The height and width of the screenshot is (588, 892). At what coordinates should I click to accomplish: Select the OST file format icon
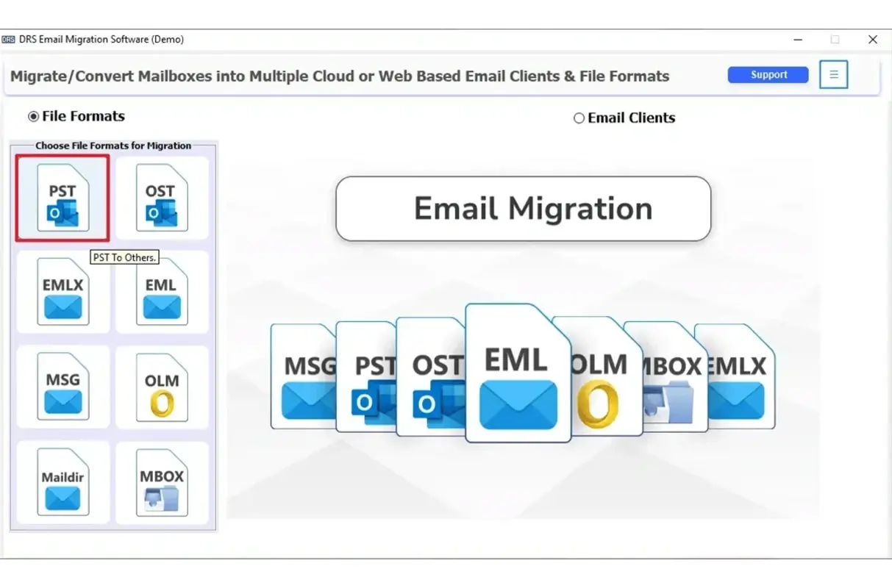(x=162, y=197)
